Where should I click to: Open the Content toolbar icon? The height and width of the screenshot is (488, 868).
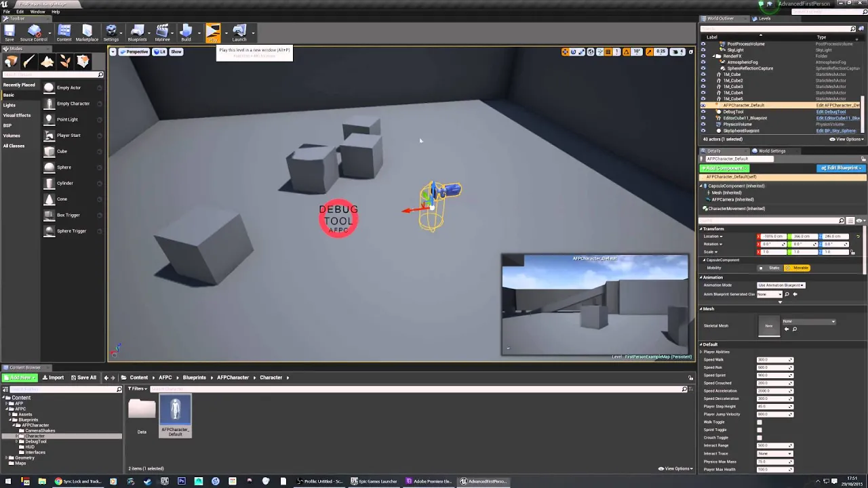click(64, 33)
